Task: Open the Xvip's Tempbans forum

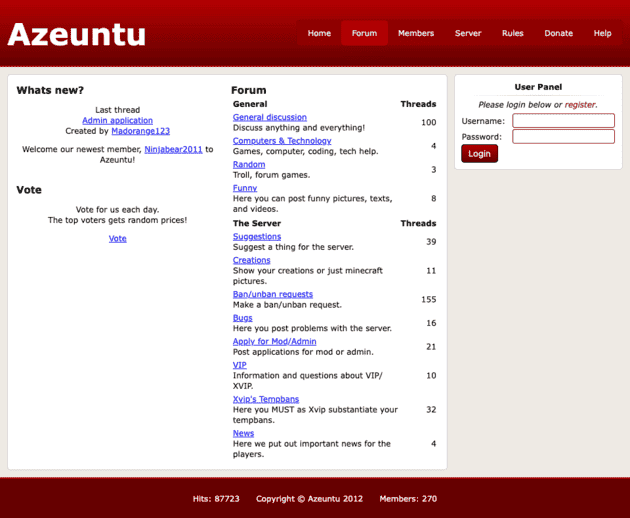Action: coord(266,399)
